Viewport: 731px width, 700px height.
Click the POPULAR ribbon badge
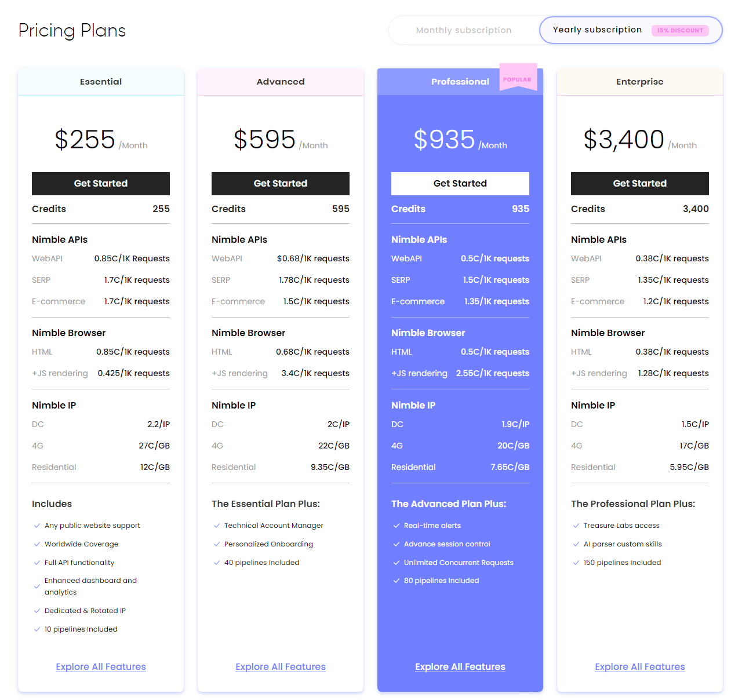(517, 79)
